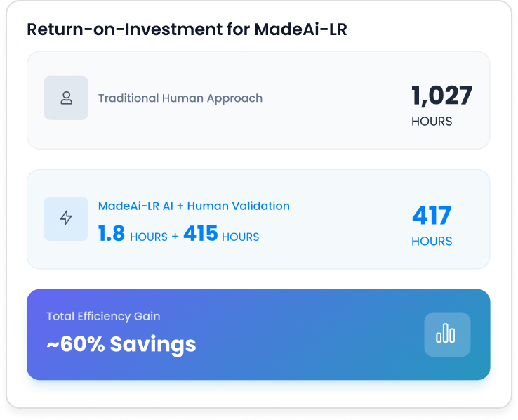
Task: Click the 417 total hours figure
Action: point(432,216)
